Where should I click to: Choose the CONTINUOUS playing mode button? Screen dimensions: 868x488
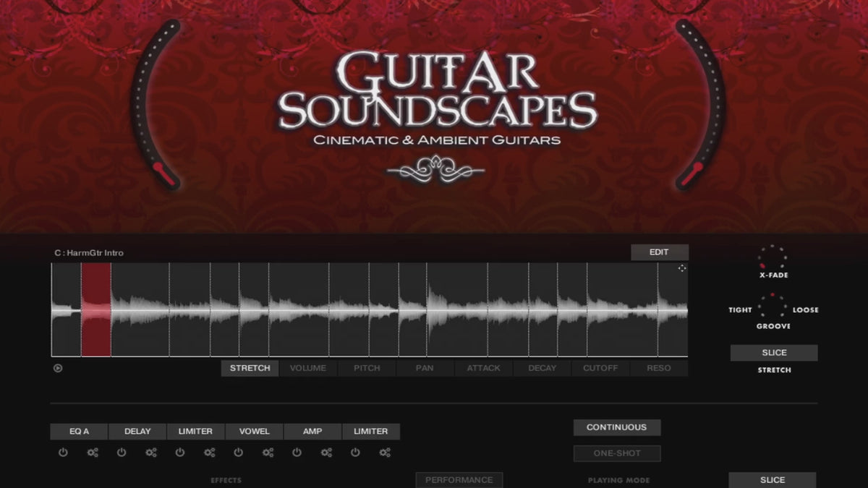click(x=616, y=427)
